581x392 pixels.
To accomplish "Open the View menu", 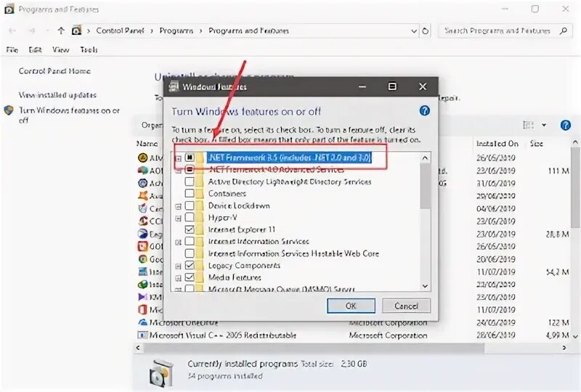I will [x=60, y=49].
